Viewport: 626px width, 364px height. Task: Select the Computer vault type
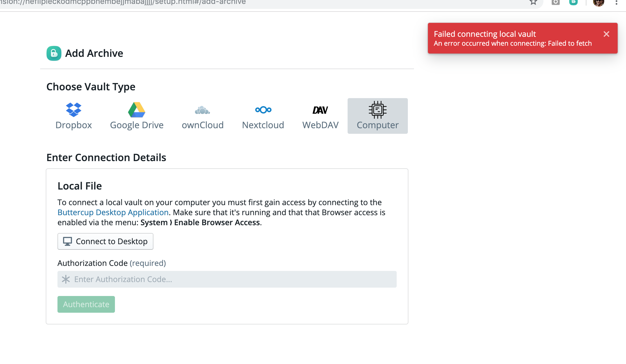pos(378,116)
